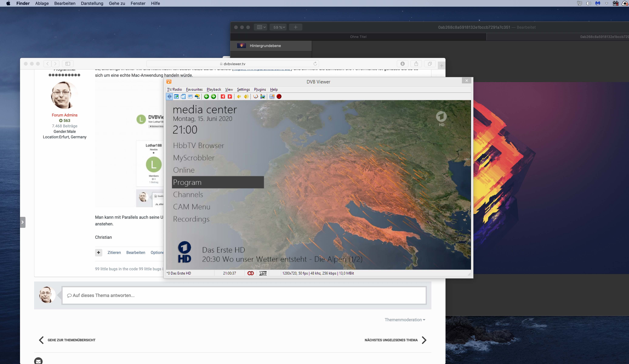The width and height of the screenshot is (629, 364).
Task: Select Online in media center menu
Action: [x=184, y=170]
